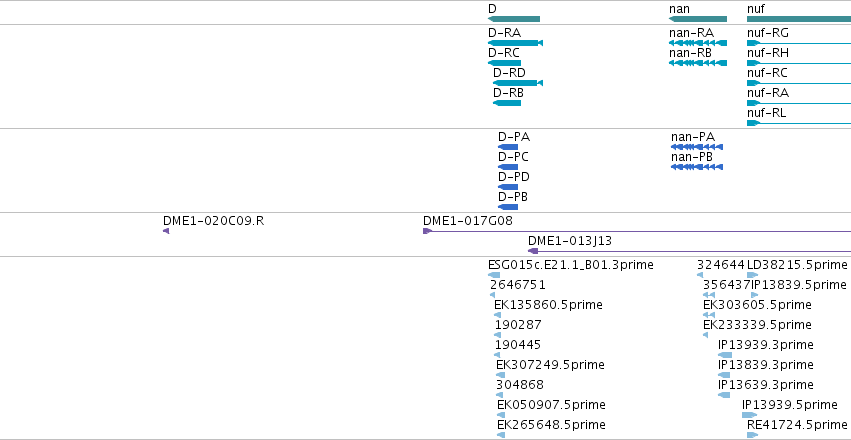Image resolution: width=851 pixels, height=440 pixels.
Task: Select the 190287 EST marker
Action: (x=497, y=335)
